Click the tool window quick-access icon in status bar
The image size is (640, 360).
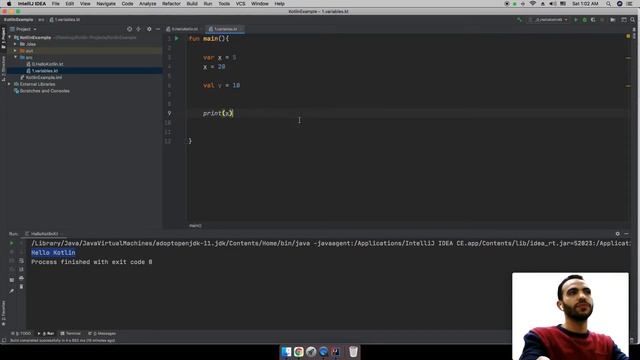4,340
